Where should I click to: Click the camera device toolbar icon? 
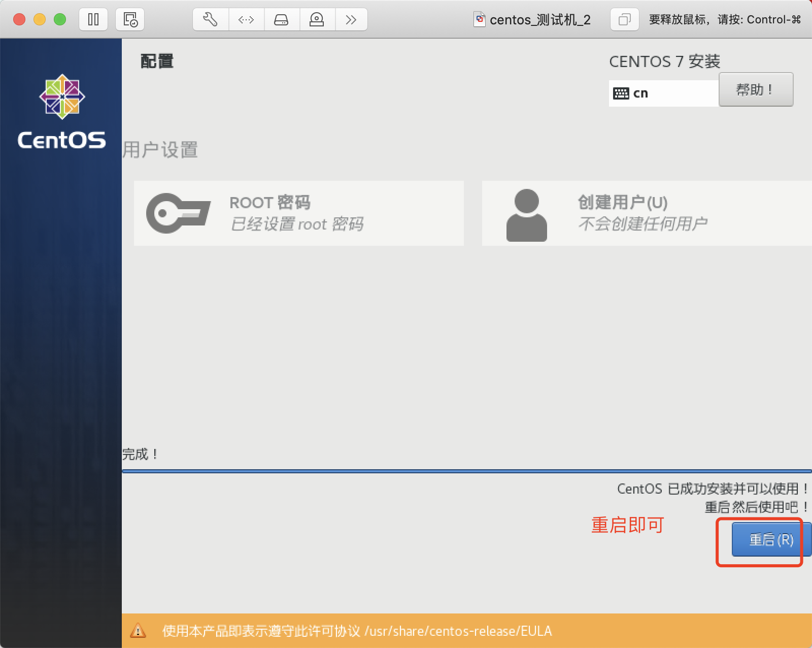(x=317, y=20)
